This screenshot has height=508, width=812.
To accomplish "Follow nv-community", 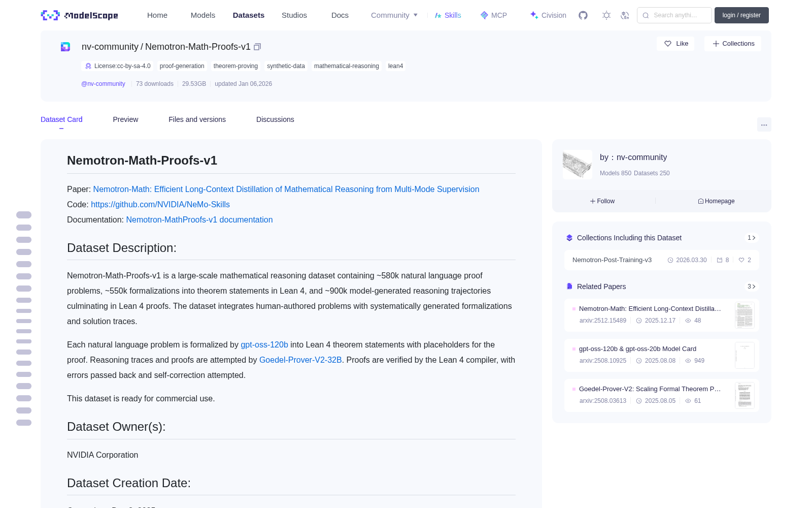I will coord(602,201).
